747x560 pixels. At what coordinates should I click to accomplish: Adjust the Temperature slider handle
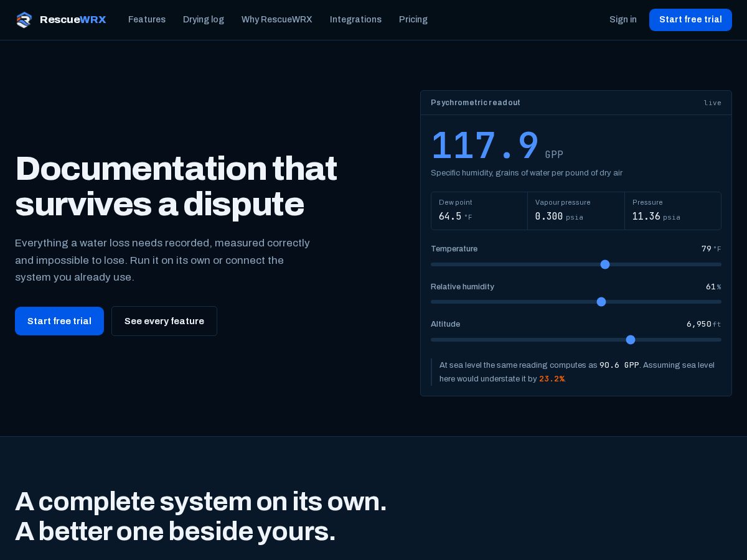pos(605,264)
